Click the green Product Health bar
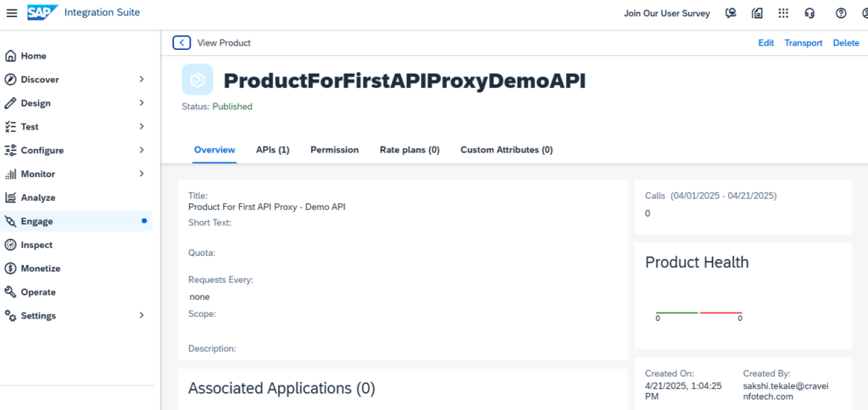Screen dimensions: 868x410 pos(676,313)
